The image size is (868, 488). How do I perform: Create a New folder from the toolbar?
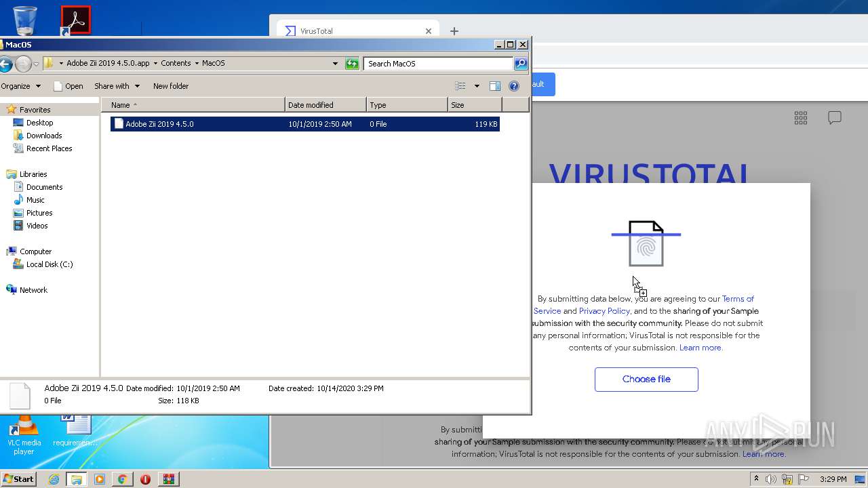point(171,86)
